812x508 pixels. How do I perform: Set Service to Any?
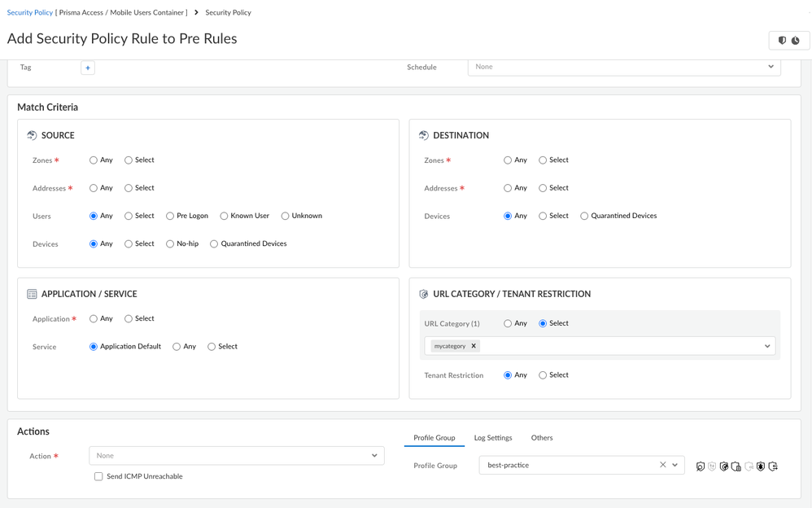pyautogui.click(x=177, y=347)
